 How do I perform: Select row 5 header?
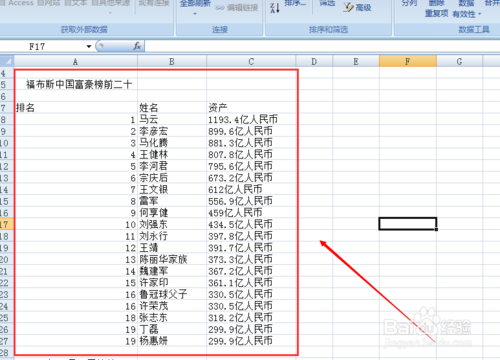(x=7, y=84)
